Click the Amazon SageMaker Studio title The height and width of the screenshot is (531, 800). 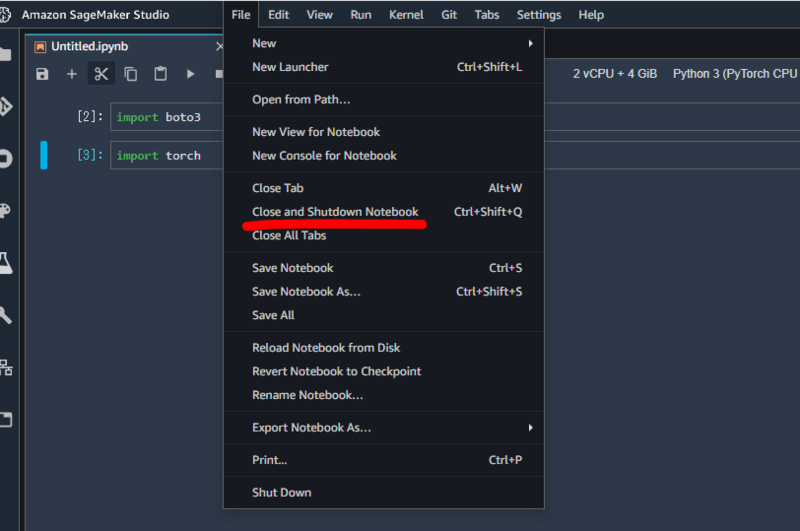click(x=95, y=15)
